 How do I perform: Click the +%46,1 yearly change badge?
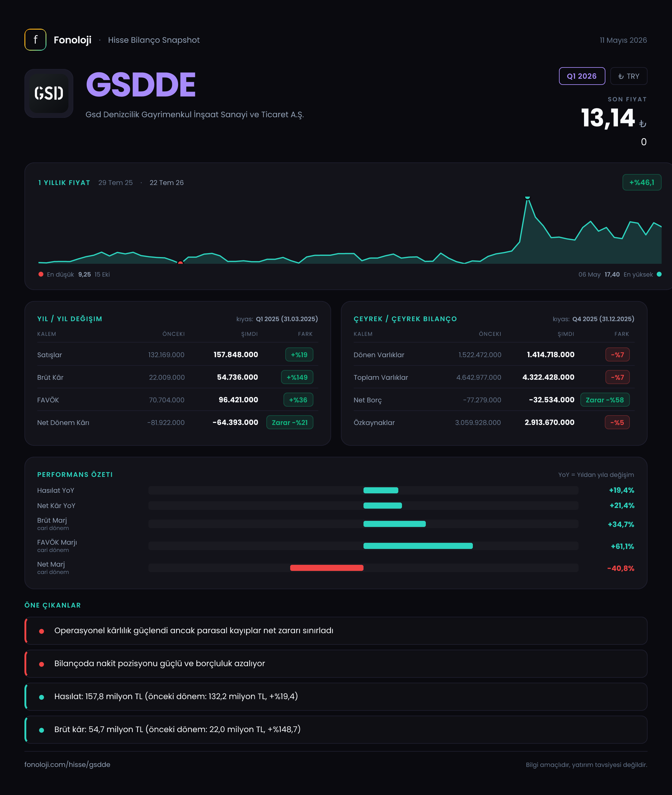[x=641, y=182]
